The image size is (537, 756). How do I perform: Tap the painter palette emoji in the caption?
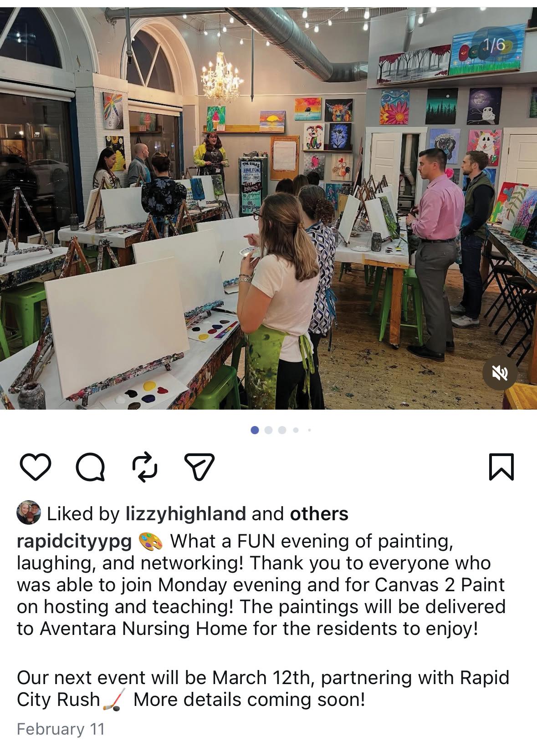click(150, 541)
